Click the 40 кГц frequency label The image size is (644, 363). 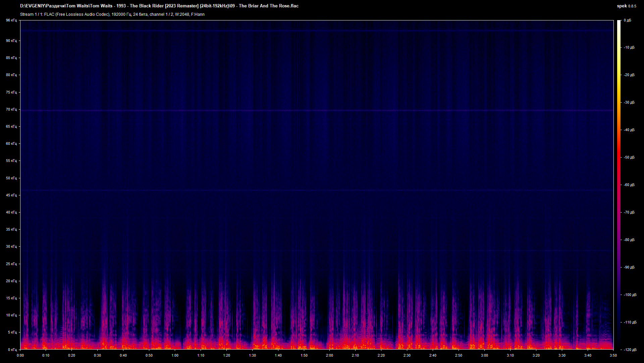(x=11, y=213)
